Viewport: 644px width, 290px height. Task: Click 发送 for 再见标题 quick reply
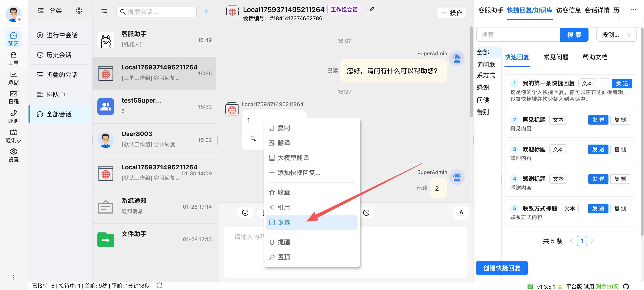click(x=598, y=120)
